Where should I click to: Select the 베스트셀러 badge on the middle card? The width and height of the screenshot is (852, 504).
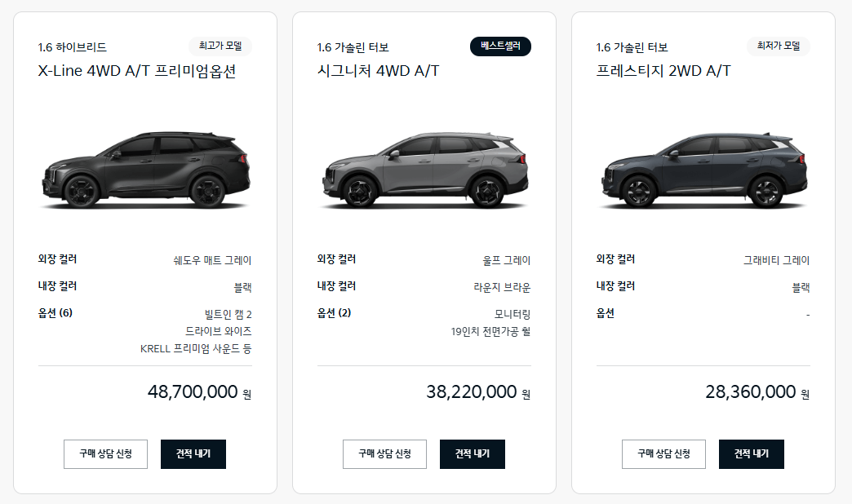pos(500,46)
